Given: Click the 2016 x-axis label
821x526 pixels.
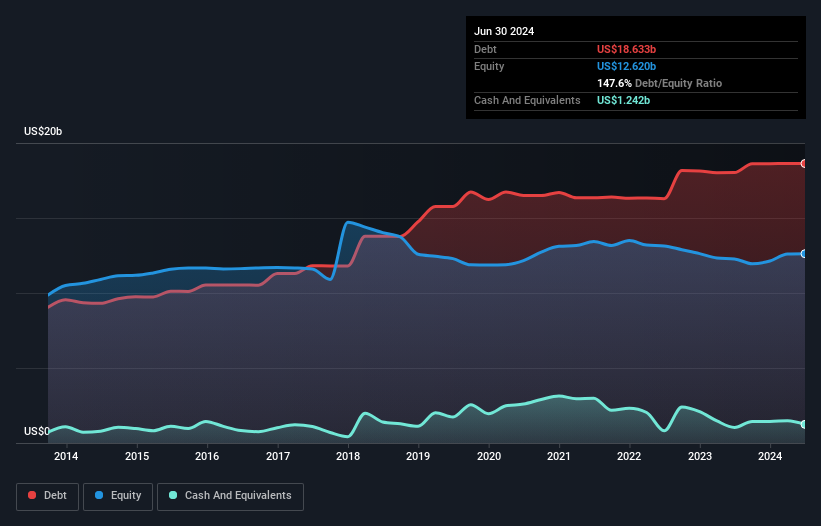Looking at the screenshot, I should pos(207,456).
